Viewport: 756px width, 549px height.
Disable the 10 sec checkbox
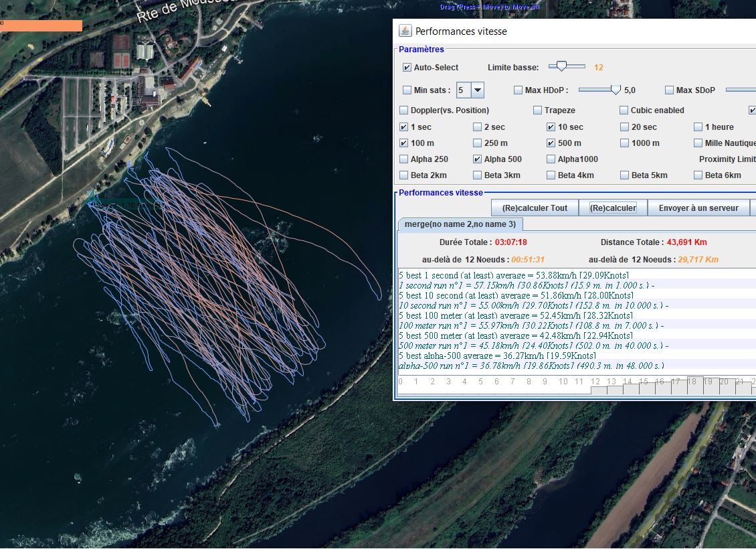pyautogui.click(x=551, y=127)
